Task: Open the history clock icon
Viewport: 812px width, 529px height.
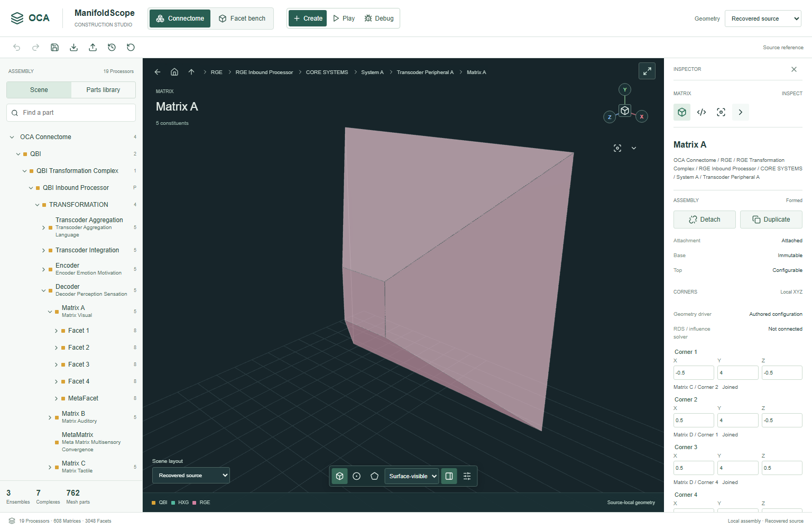Action: (112, 48)
